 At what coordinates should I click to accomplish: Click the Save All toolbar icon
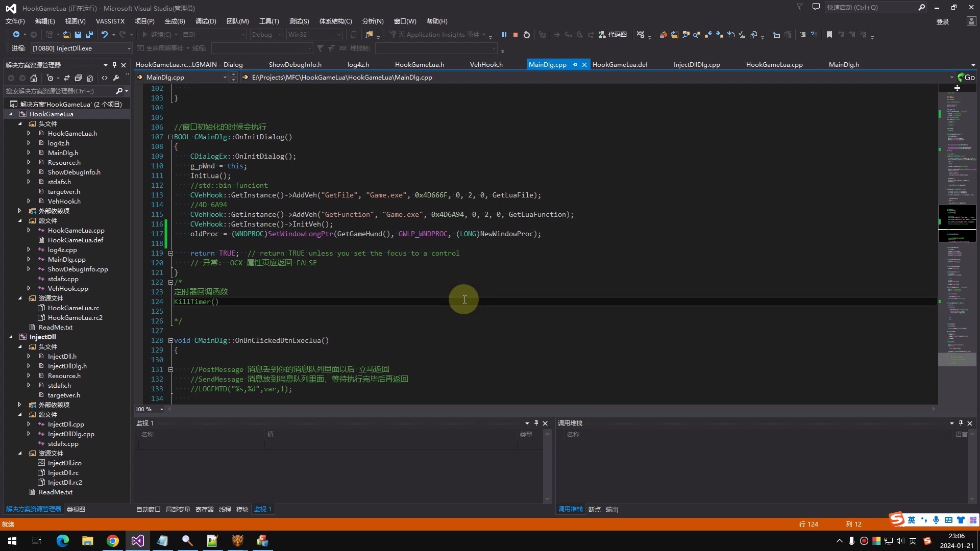(89, 35)
